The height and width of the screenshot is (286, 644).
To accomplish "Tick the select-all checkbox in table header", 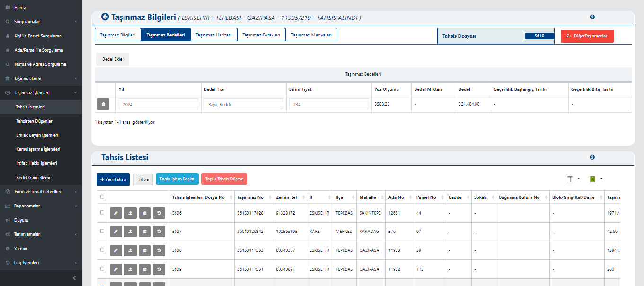I will pyautogui.click(x=102, y=197).
